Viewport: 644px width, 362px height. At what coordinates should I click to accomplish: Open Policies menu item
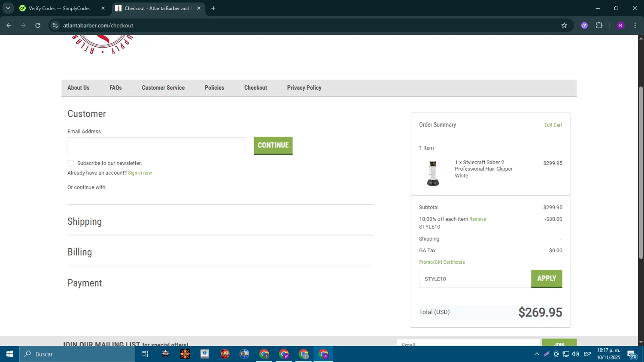(214, 87)
